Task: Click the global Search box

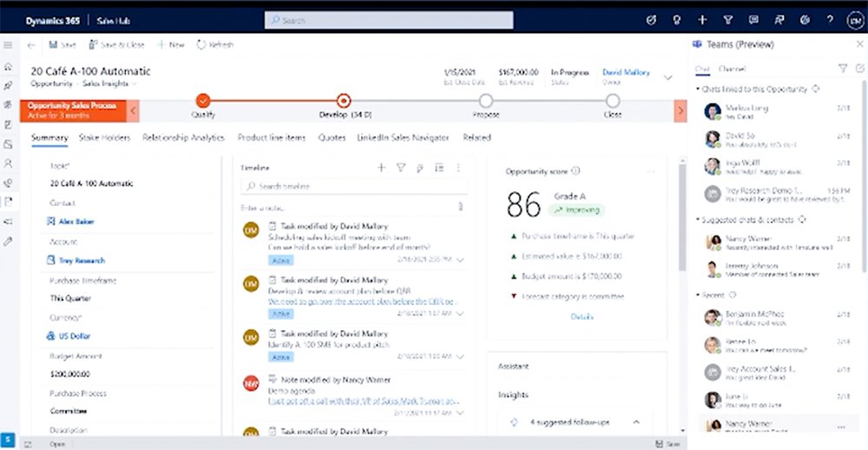Action: coord(389,21)
